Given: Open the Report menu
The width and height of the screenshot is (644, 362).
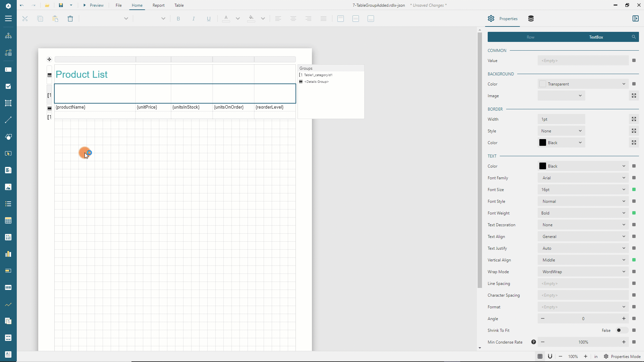Looking at the screenshot, I should (x=158, y=5).
